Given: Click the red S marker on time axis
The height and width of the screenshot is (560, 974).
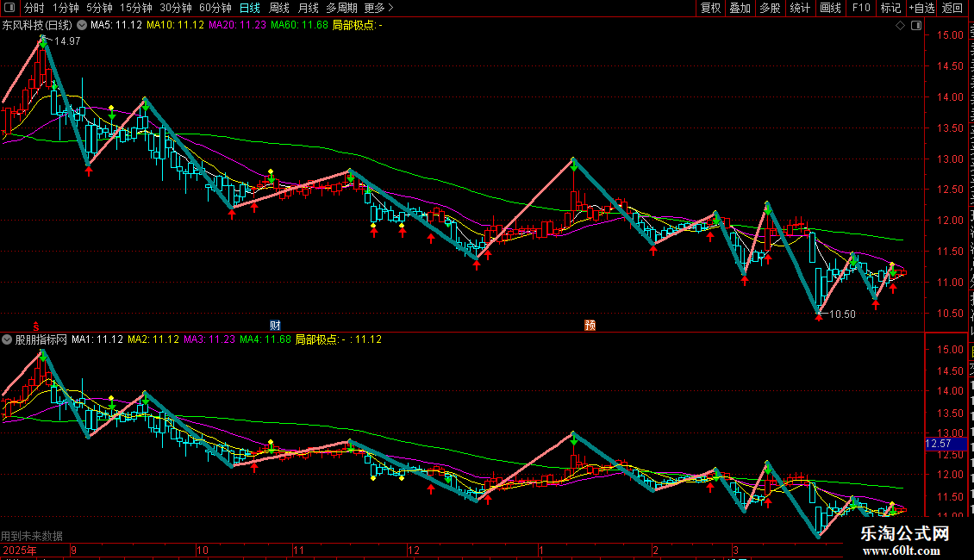Looking at the screenshot, I should (36, 326).
